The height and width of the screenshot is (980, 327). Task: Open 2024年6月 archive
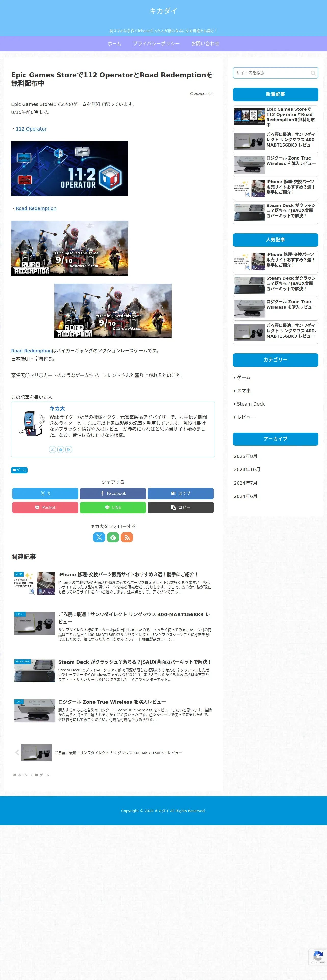point(246,496)
